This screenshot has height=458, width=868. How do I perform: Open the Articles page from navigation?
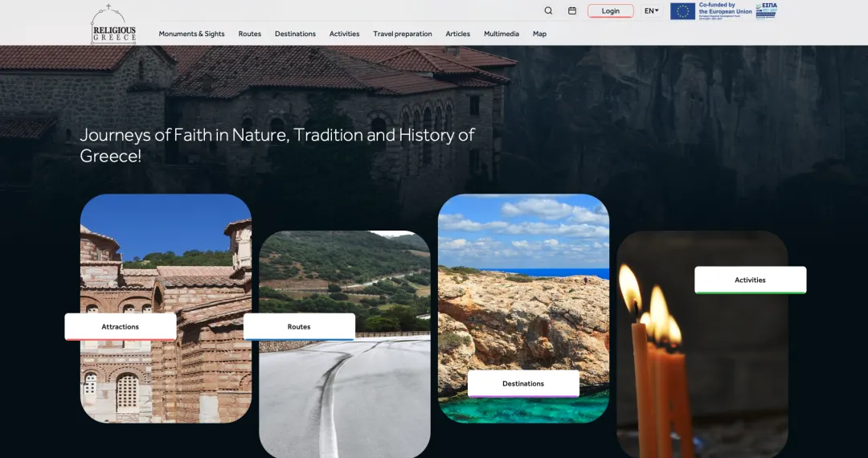point(457,34)
